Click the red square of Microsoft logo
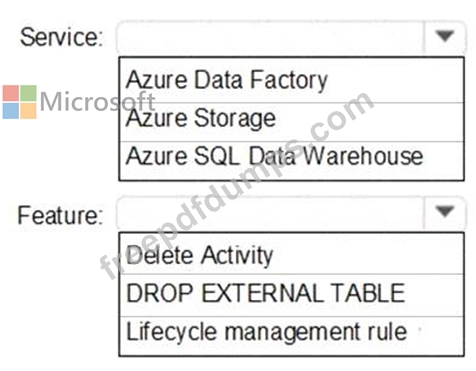476x371 pixels. [11, 93]
